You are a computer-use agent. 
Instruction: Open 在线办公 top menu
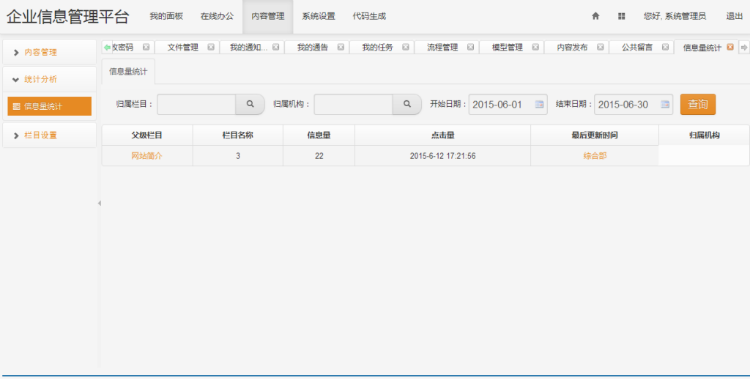point(217,16)
